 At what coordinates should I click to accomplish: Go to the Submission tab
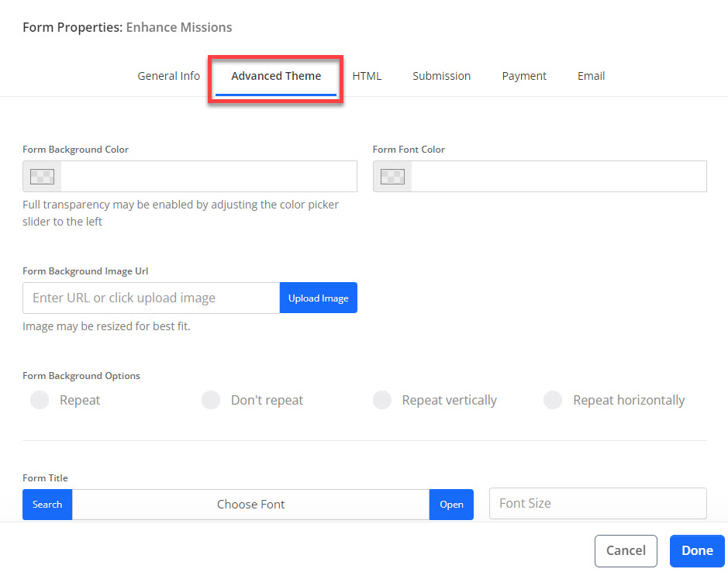click(441, 76)
